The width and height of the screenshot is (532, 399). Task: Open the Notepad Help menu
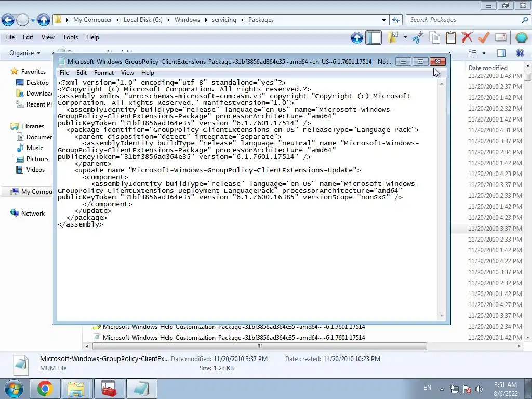click(148, 73)
